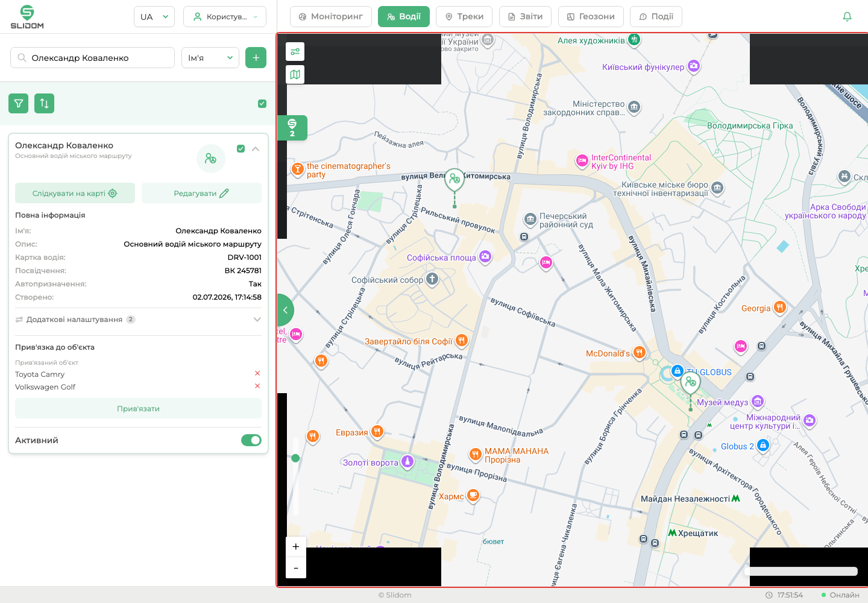The image size is (868, 603).
Task: Click driver marker on Velyka Zhytomyrska street
Action: [454, 179]
